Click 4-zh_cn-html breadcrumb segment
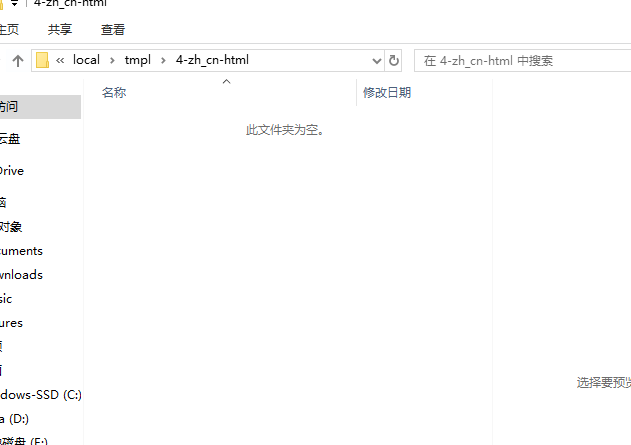Screen dimensions: 631x445 point(212,60)
